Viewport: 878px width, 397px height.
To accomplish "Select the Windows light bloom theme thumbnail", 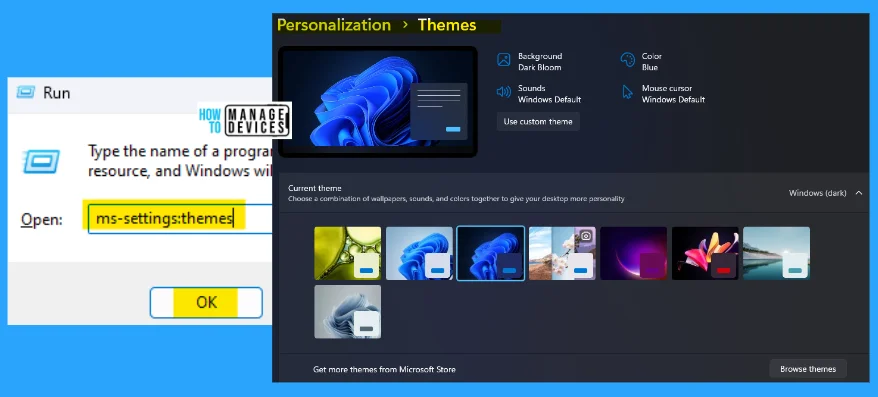I will point(419,253).
